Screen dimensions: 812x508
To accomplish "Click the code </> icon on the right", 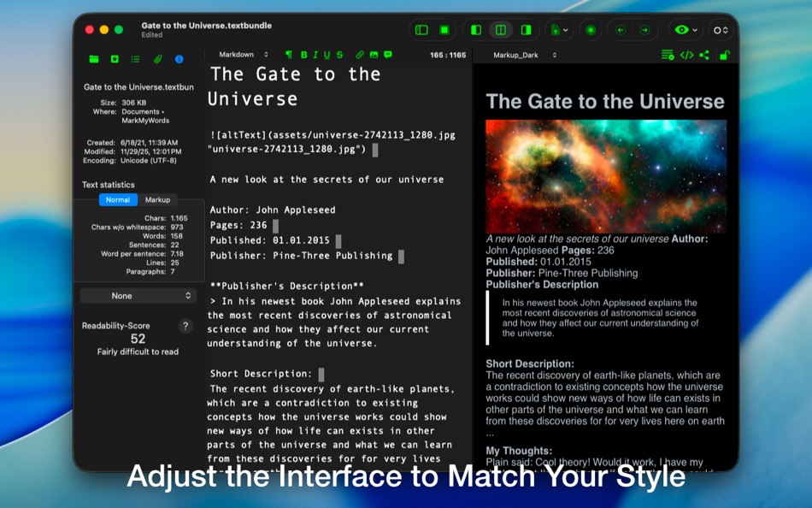I will point(686,54).
